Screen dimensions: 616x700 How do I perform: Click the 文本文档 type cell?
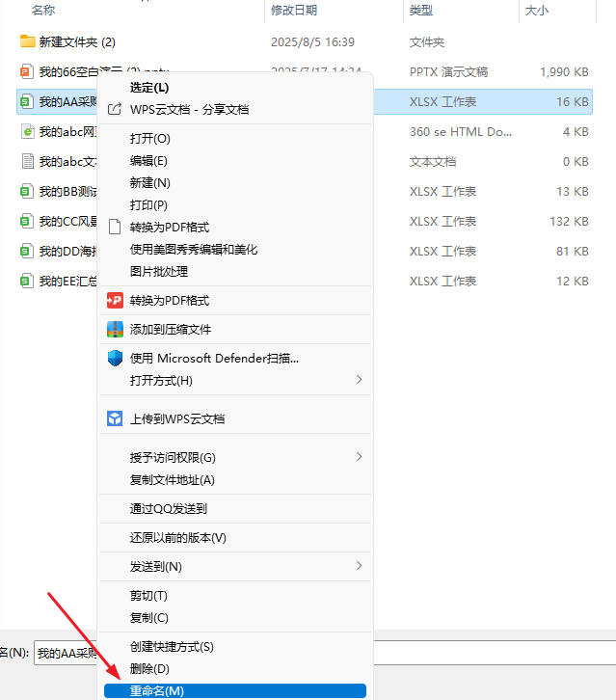(x=433, y=162)
